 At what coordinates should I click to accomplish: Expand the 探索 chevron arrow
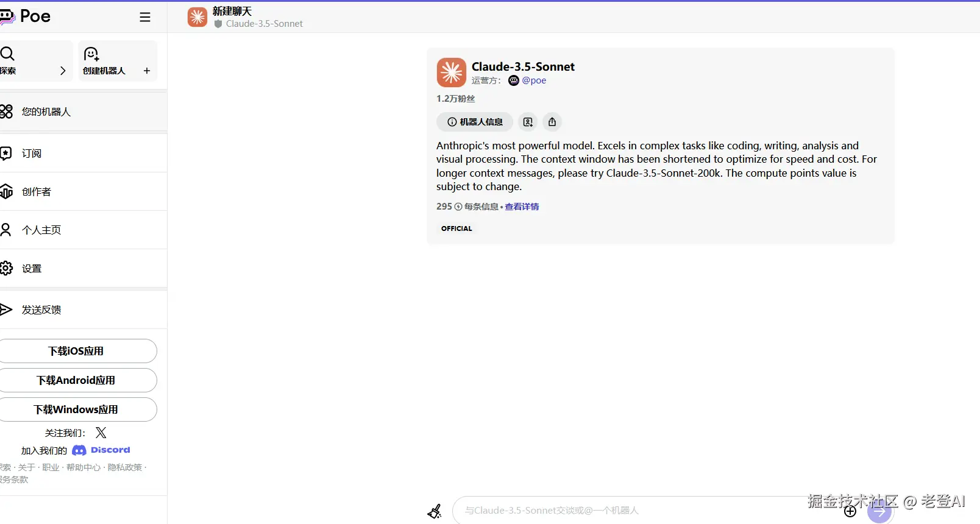63,71
